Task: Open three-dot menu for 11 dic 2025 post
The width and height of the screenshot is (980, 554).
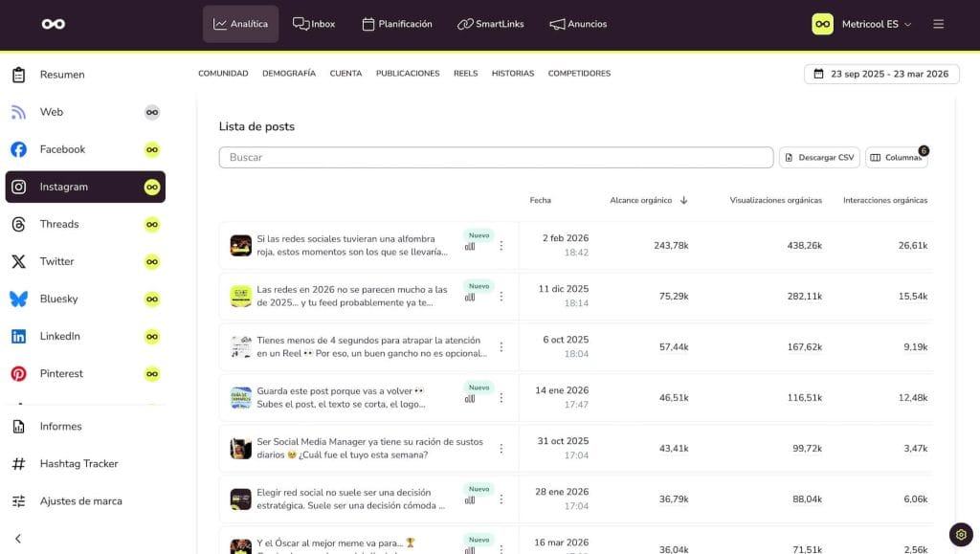Action: point(501,297)
